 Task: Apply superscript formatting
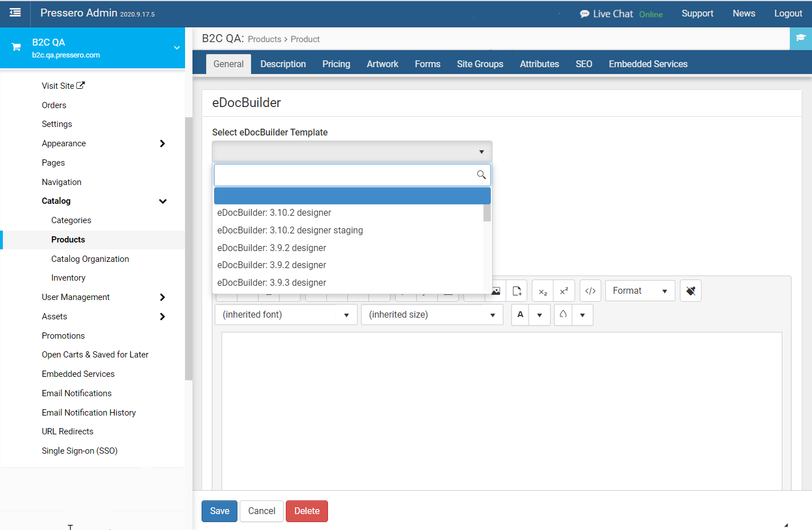(x=564, y=291)
